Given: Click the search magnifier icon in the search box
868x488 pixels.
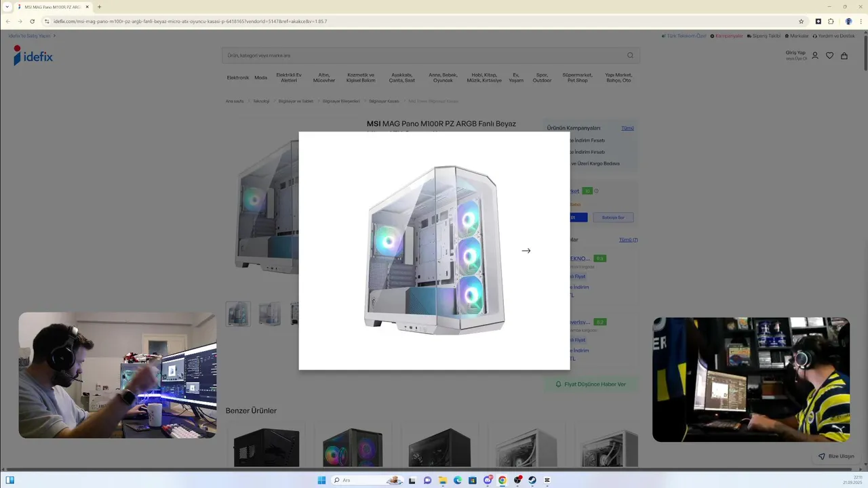Looking at the screenshot, I should coord(630,56).
